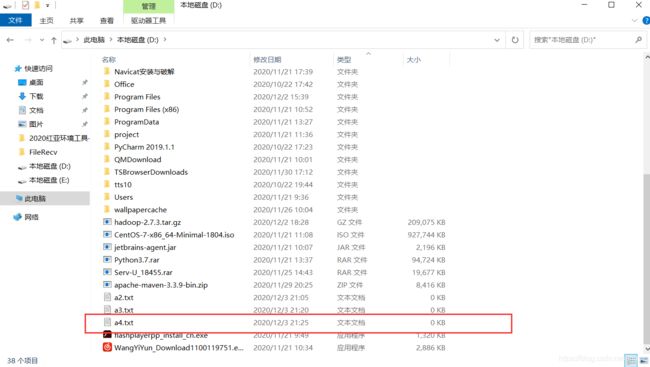Select the Program Files (x86) folder
This screenshot has width=650, height=367.
[147, 109]
